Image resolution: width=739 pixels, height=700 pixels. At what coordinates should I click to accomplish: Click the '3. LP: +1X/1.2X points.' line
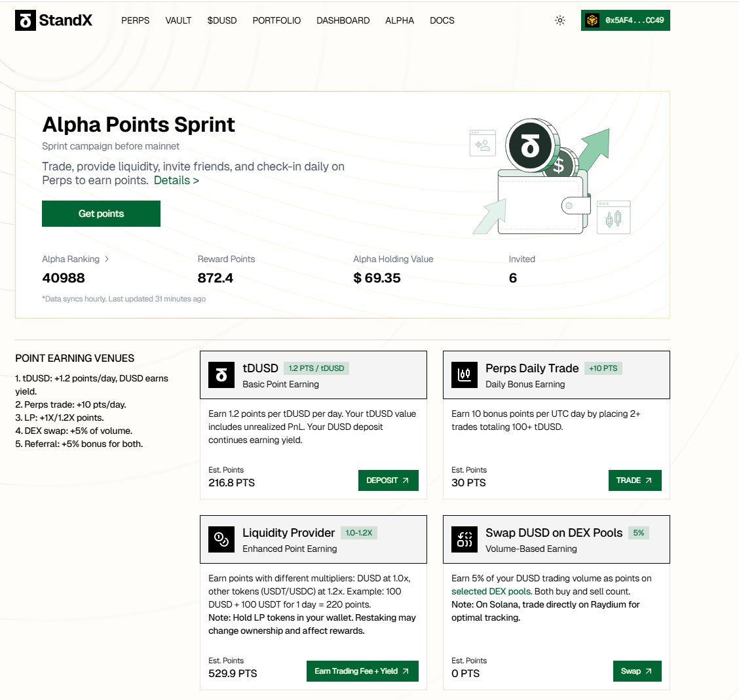point(60,418)
